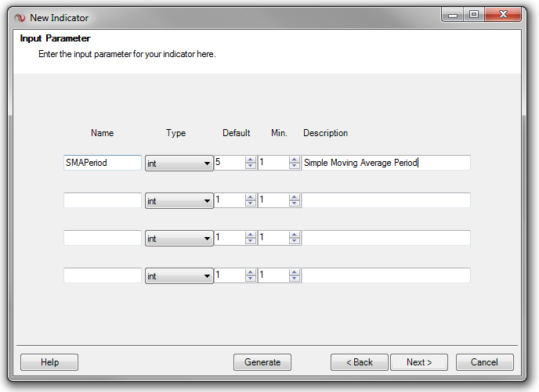
Task: Increase the fourth row's Min value with the up arrow
Action: 295,272
